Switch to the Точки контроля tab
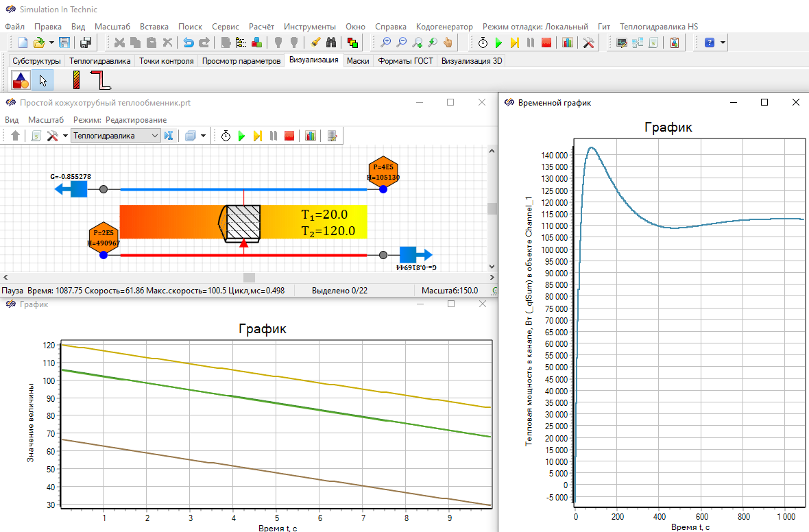This screenshot has height=532, width=809. (166, 61)
